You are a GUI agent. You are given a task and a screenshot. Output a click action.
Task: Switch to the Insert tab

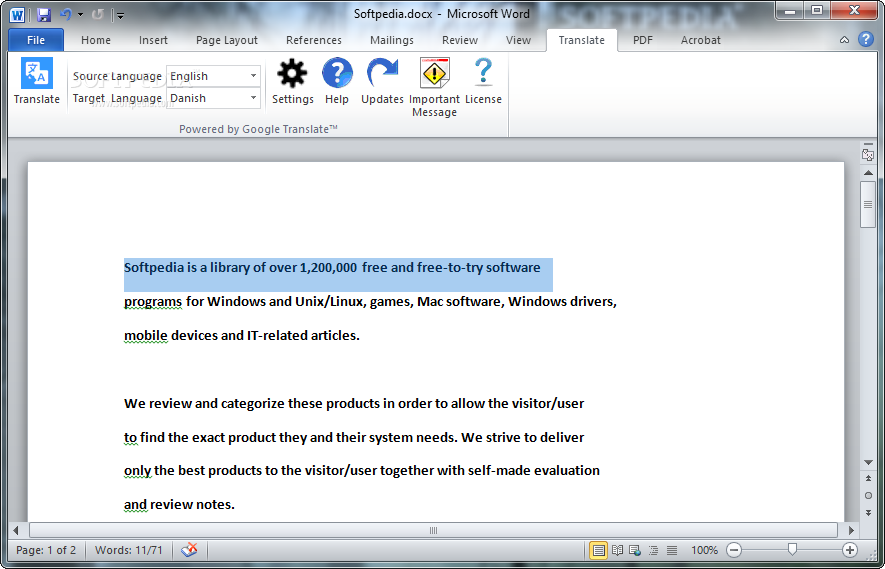tap(153, 40)
